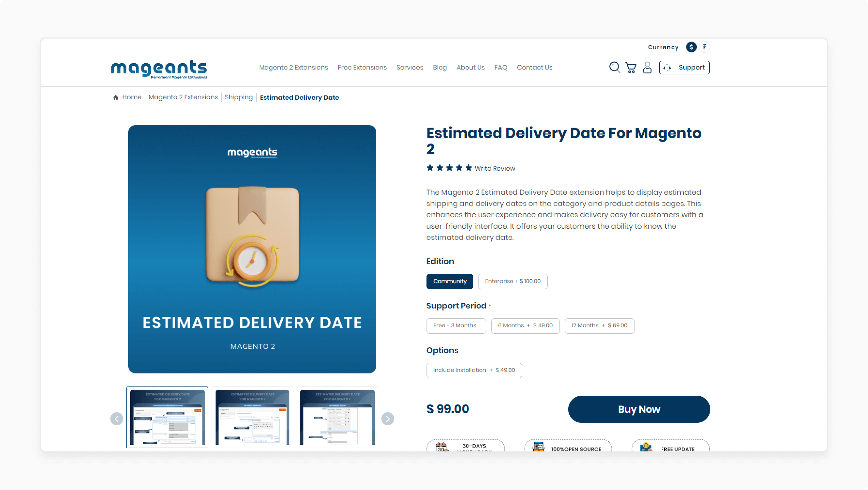The height and width of the screenshot is (490, 868).
Task: Click the Home breadcrumb house icon
Action: coord(116,97)
